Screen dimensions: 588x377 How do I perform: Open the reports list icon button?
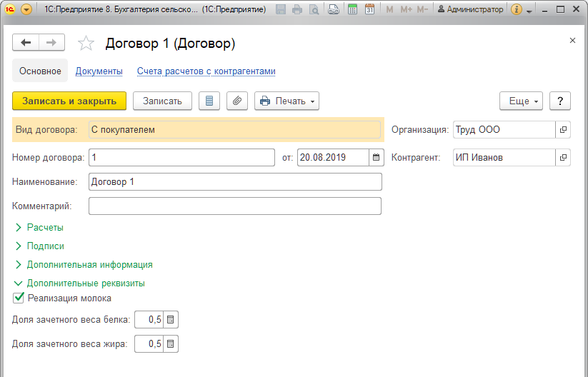click(x=209, y=101)
